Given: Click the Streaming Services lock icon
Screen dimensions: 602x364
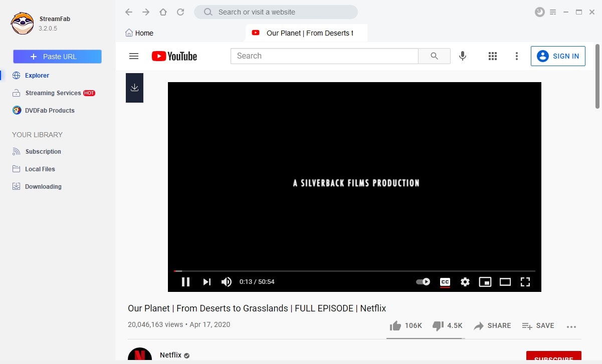Looking at the screenshot, I should (x=16, y=93).
